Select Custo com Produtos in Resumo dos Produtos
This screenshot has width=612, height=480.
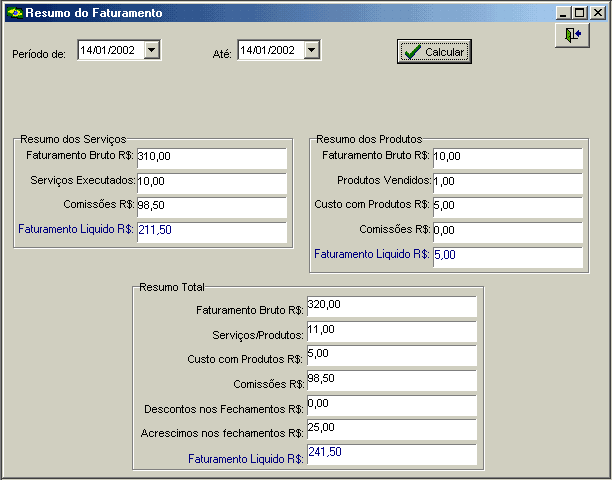[507, 207]
